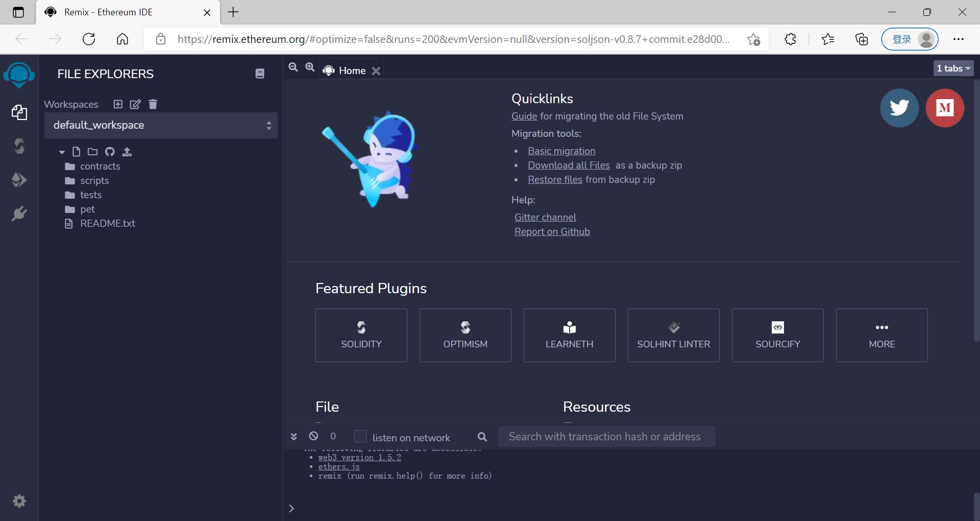Click transaction hash search field
Viewport: 980px width, 521px height.
(606, 437)
